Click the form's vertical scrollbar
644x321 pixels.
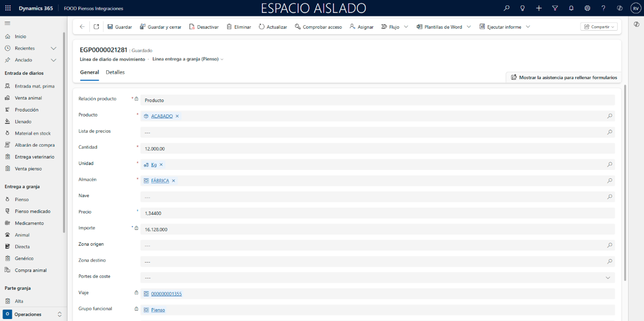tap(625, 183)
